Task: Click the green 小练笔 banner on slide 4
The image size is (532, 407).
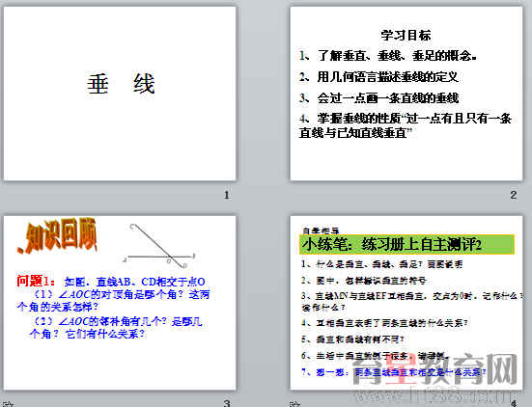Action: click(406, 244)
